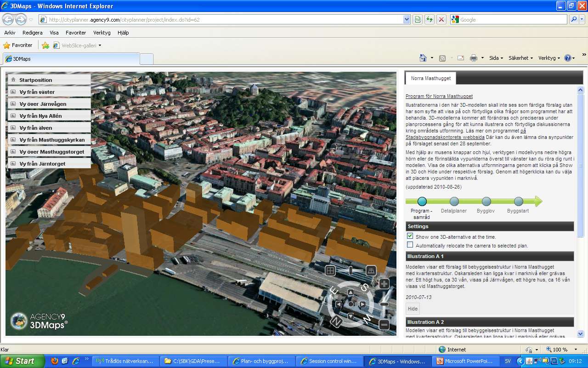Click the Refresh page icon
Image resolution: width=588 pixels, height=368 pixels.
(x=430, y=19)
